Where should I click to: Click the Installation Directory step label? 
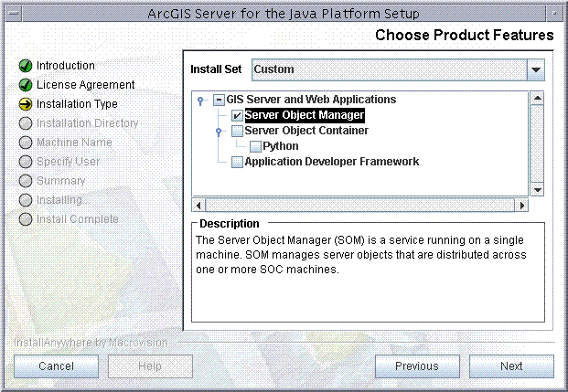[x=87, y=123]
